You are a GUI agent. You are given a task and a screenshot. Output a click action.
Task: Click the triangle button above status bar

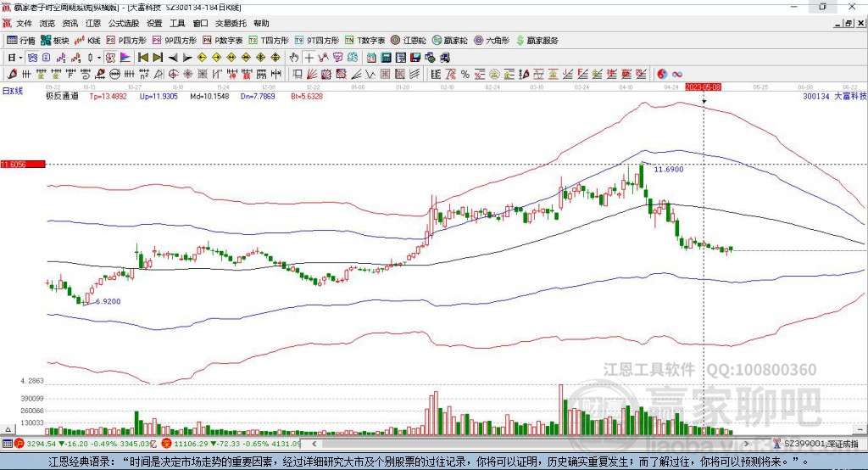pyautogui.click(x=8, y=429)
